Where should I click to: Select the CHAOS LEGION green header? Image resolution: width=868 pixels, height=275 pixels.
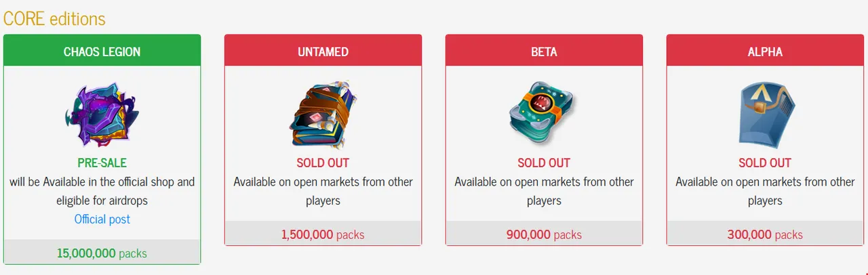point(102,51)
